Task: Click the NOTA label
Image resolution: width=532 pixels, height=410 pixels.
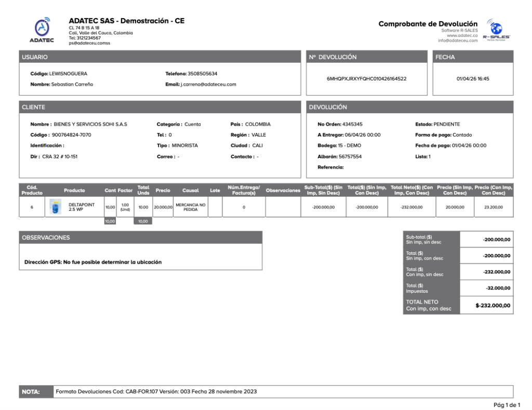Action: (36, 392)
